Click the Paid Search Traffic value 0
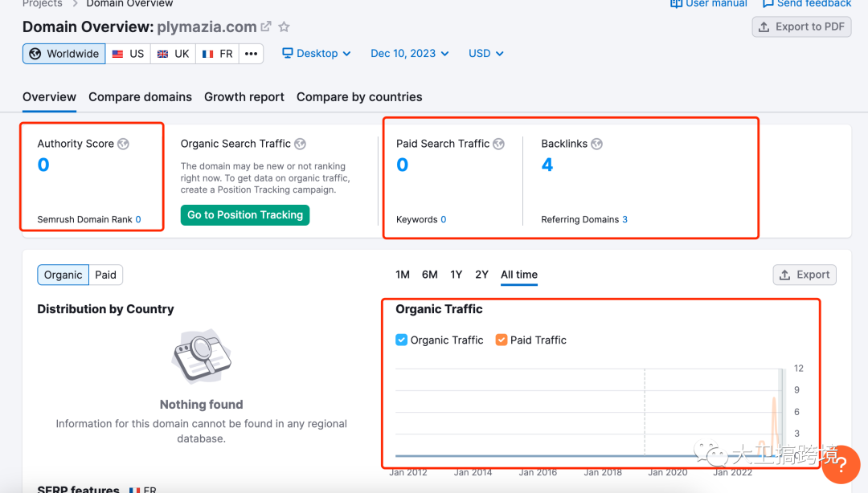 click(403, 165)
